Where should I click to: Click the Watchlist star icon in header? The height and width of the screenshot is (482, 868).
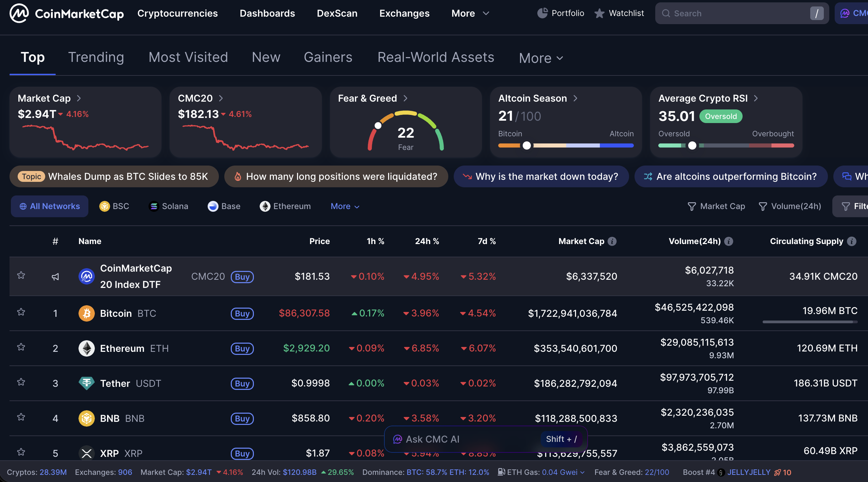coord(600,13)
